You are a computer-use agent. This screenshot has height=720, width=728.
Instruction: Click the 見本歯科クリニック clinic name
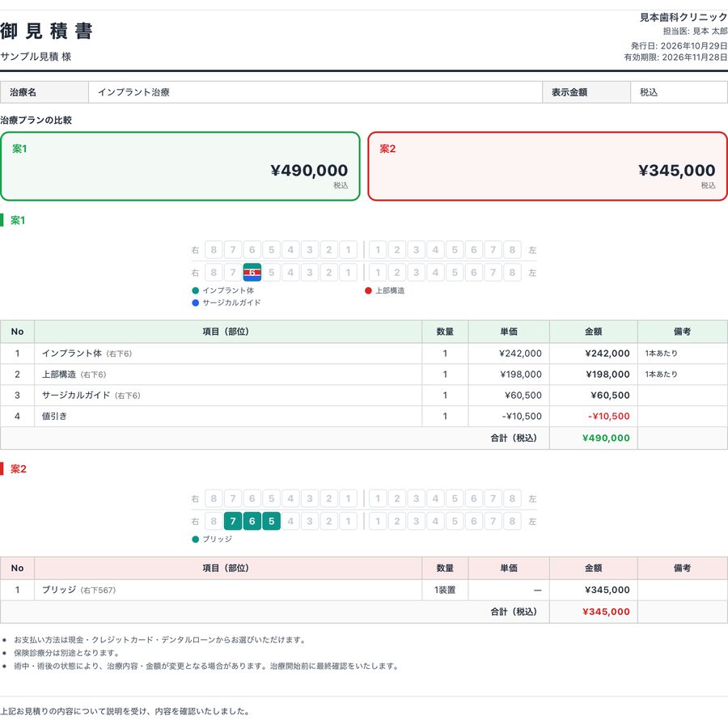[684, 18]
